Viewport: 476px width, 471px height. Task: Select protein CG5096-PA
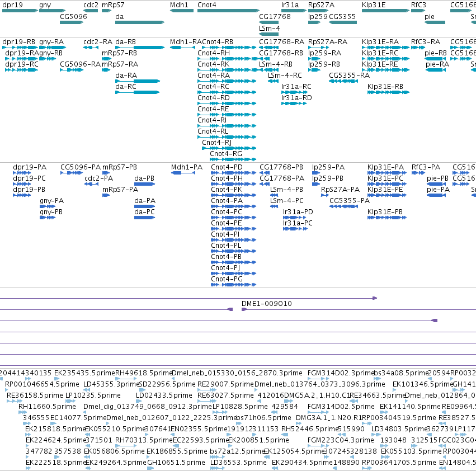[72, 173]
